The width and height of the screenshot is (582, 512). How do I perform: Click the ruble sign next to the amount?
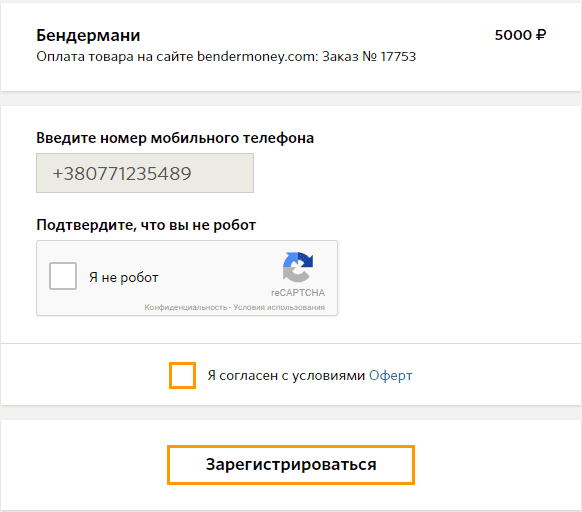click(541, 35)
